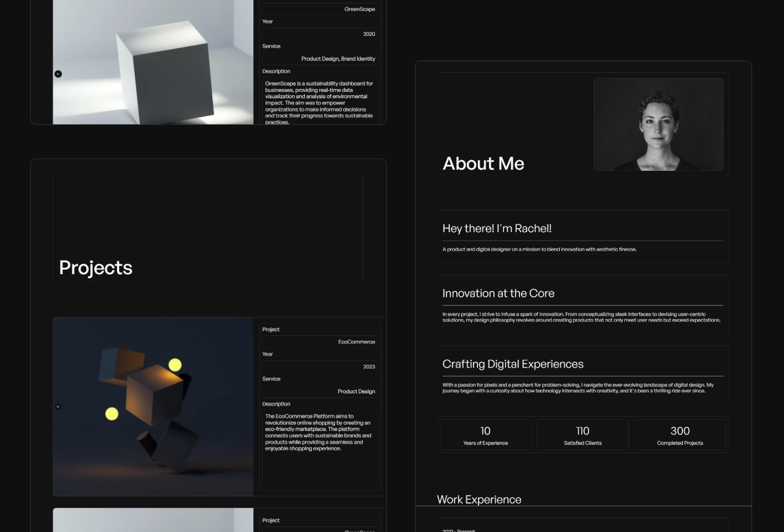
Task: Click the Product Design, Brand Identity service field
Action: tap(319, 58)
